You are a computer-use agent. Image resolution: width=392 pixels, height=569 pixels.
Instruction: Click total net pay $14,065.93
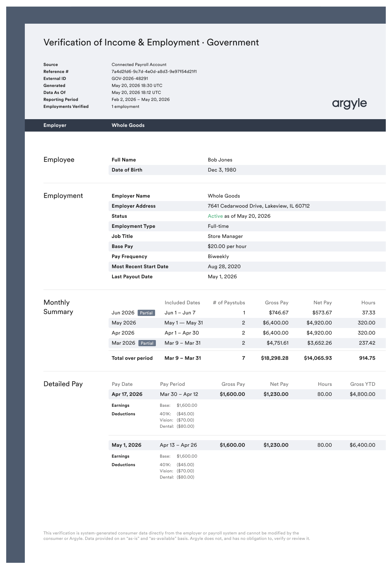(x=318, y=358)
